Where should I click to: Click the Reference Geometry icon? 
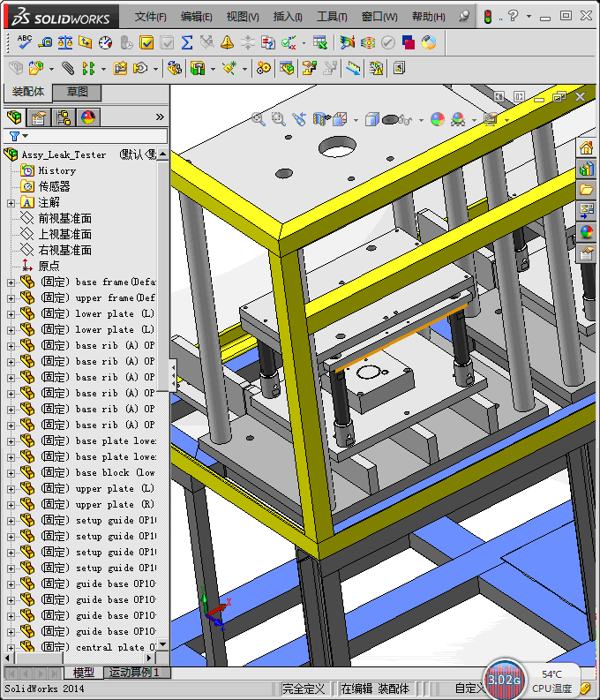pyautogui.click(x=229, y=68)
